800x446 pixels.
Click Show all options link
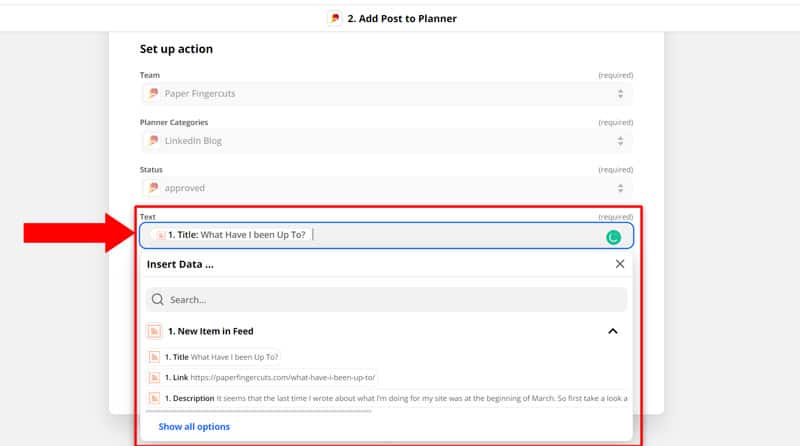tap(194, 427)
